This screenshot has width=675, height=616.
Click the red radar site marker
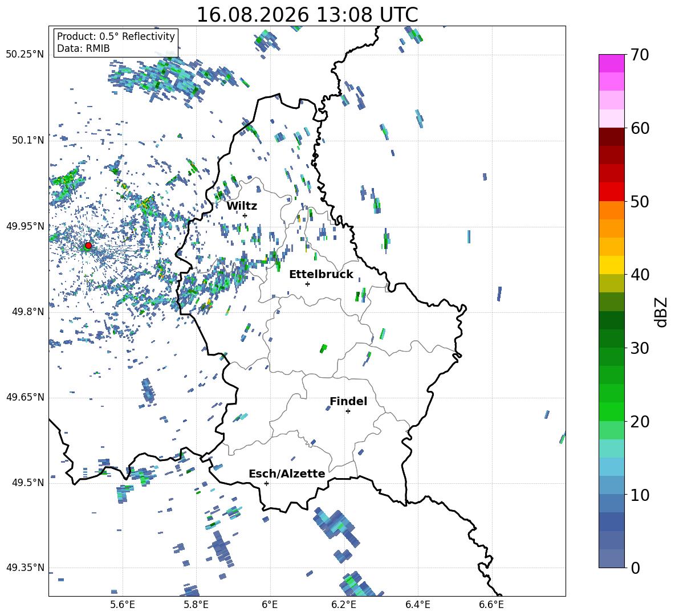pyautogui.click(x=88, y=246)
